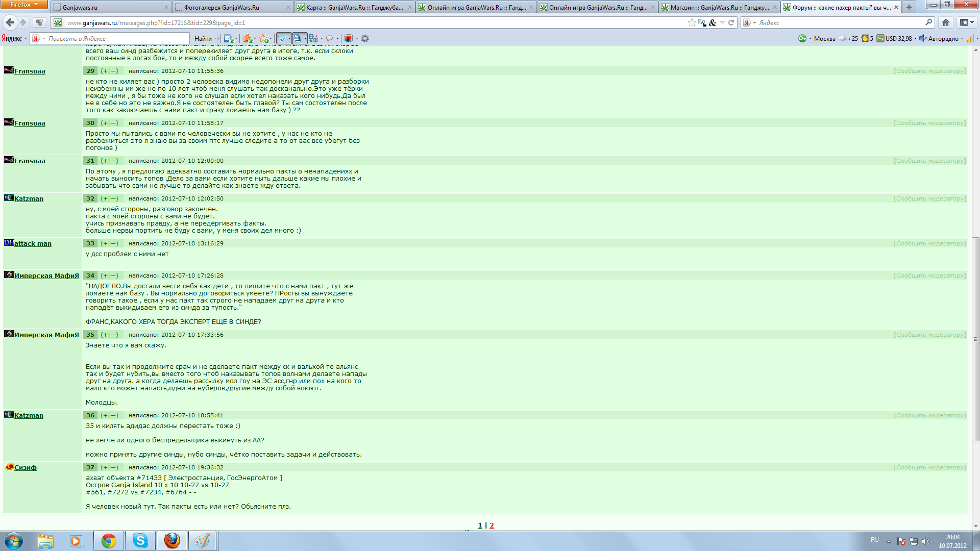
Task: Bookmark this page with star icon
Action: pyautogui.click(x=692, y=22)
